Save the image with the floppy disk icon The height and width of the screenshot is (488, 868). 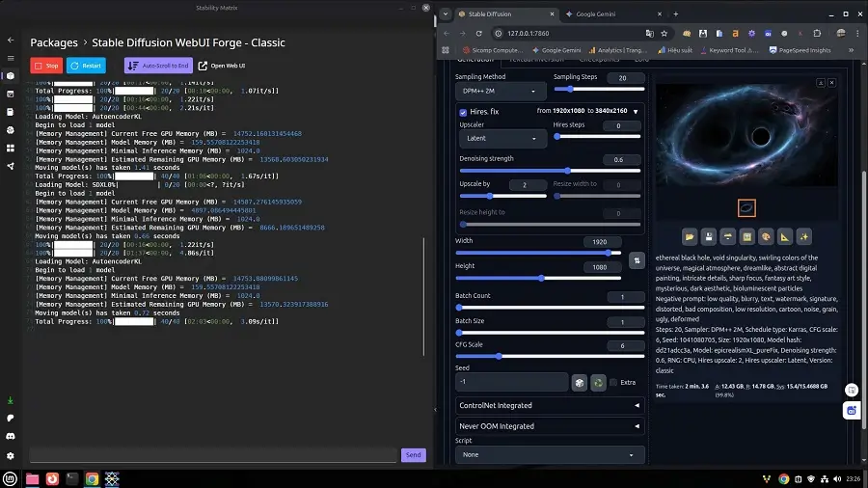pos(709,237)
